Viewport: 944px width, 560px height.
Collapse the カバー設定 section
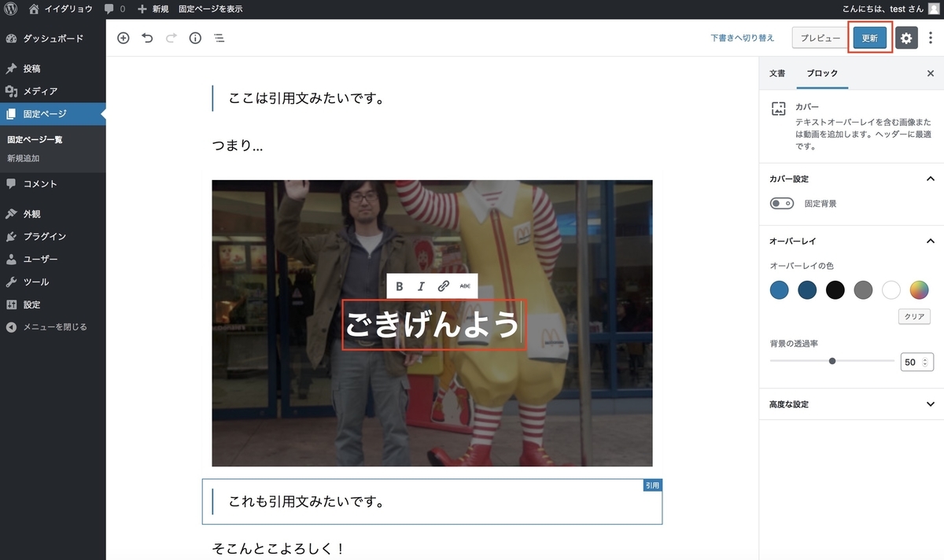[851, 179]
